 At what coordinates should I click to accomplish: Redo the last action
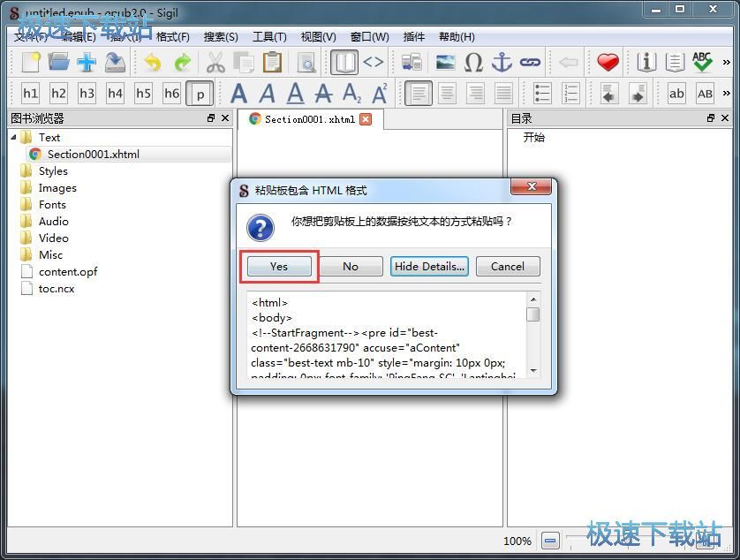click(182, 63)
